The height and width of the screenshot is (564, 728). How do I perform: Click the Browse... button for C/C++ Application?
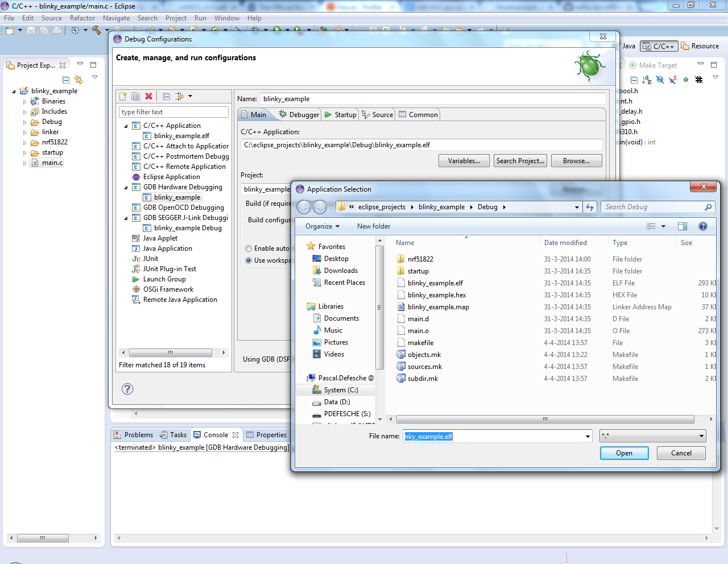coord(576,161)
